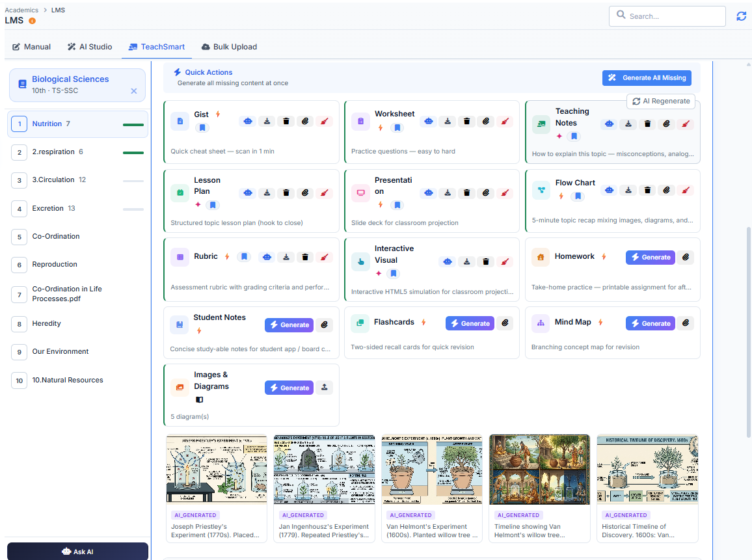The width and height of the screenshot is (752, 560).
Task: Delete Teaching Notes with the trash icon
Action: point(647,124)
